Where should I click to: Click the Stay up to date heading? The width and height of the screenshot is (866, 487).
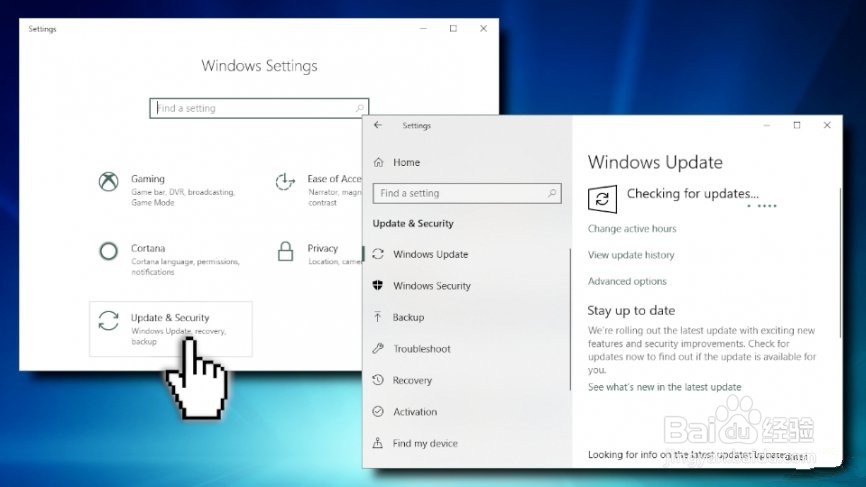pos(631,310)
